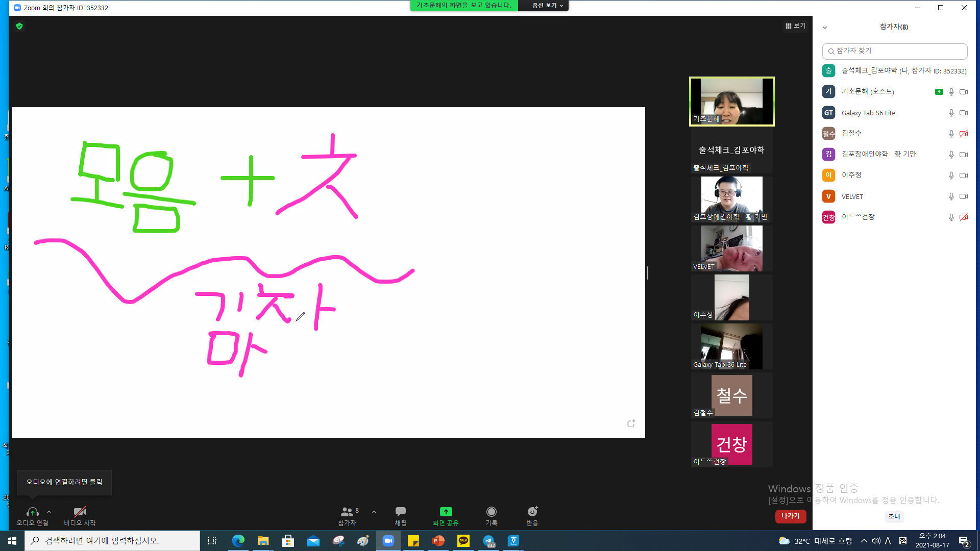
Task: Click the VELVET video thumbnail
Action: [731, 248]
